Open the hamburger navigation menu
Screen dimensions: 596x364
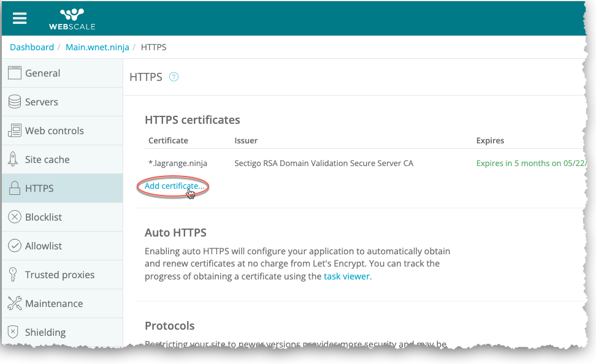pyautogui.click(x=20, y=18)
